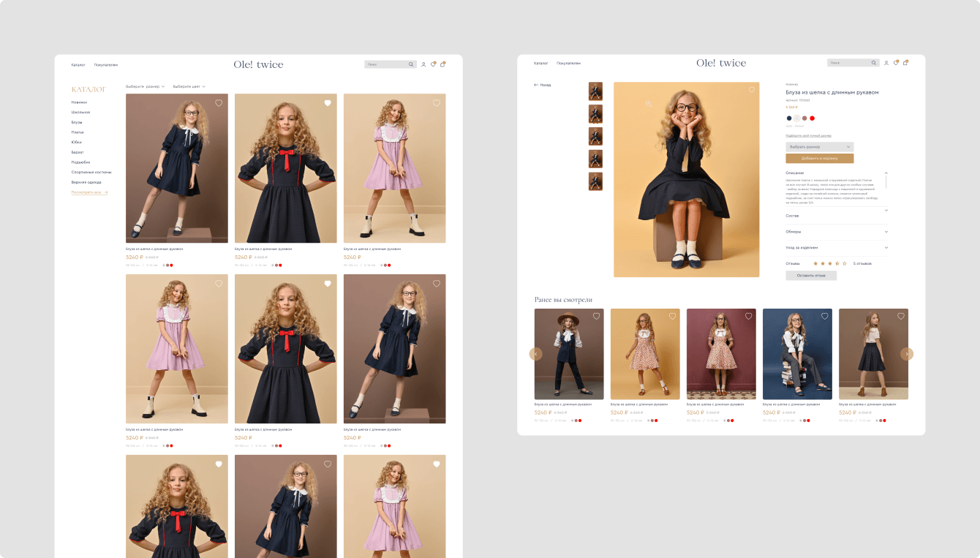Open Каталог in the catalog window's top navigation
The width and height of the screenshot is (980, 558).
tap(78, 64)
